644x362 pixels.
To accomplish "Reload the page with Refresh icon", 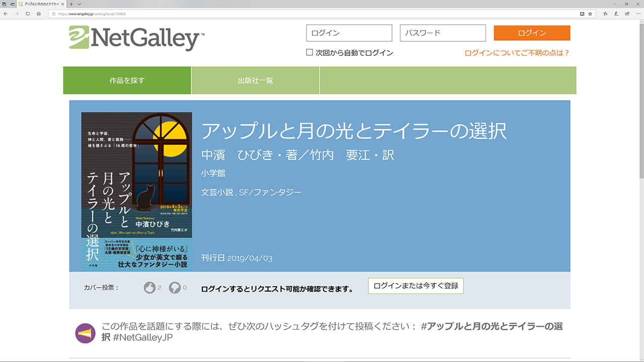I will (28, 14).
